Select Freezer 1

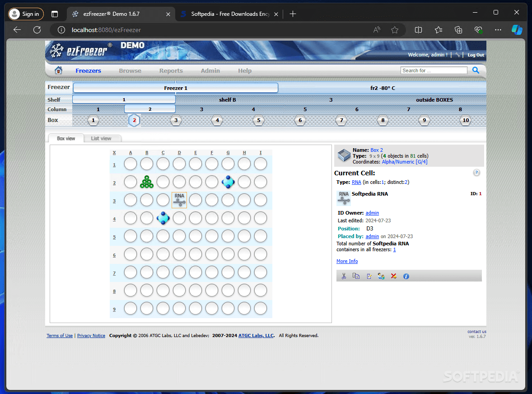(x=175, y=88)
